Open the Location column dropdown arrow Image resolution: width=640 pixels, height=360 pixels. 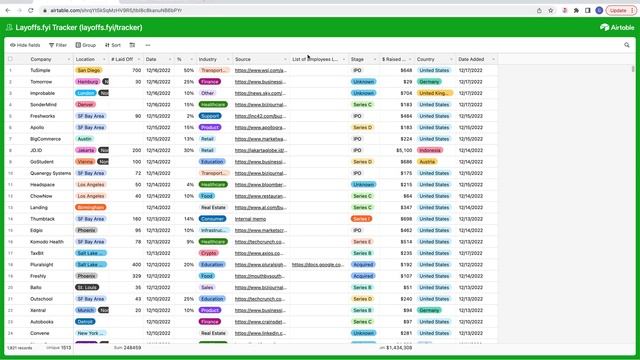coord(104,60)
